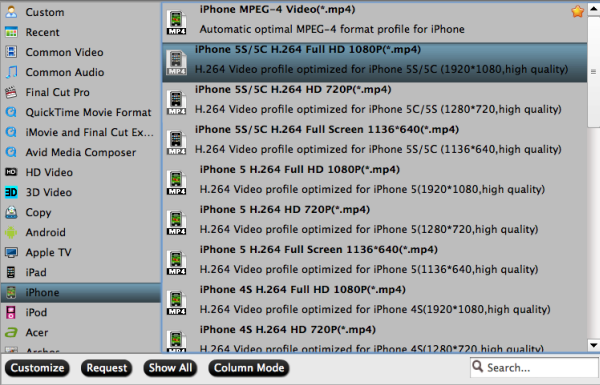Click the format list scrollbar thumb
The height and width of the screenshot is (385, 600).
pos(593,72)
